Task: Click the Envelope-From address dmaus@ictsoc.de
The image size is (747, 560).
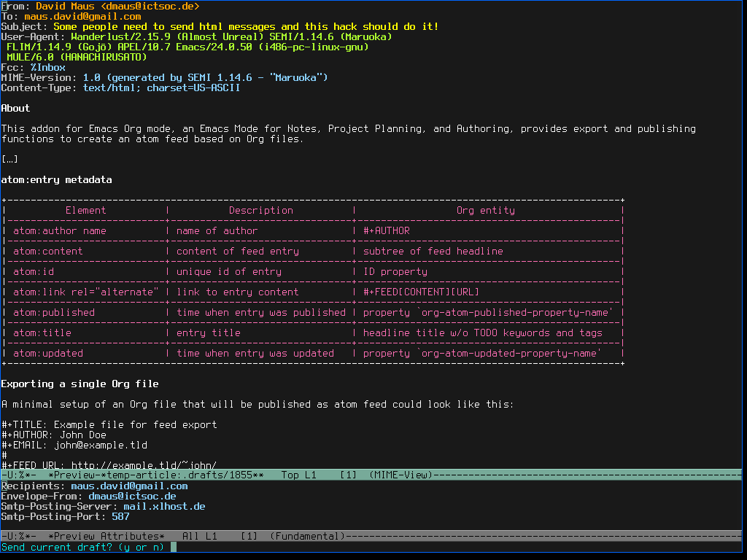Action: coord(133,496)
